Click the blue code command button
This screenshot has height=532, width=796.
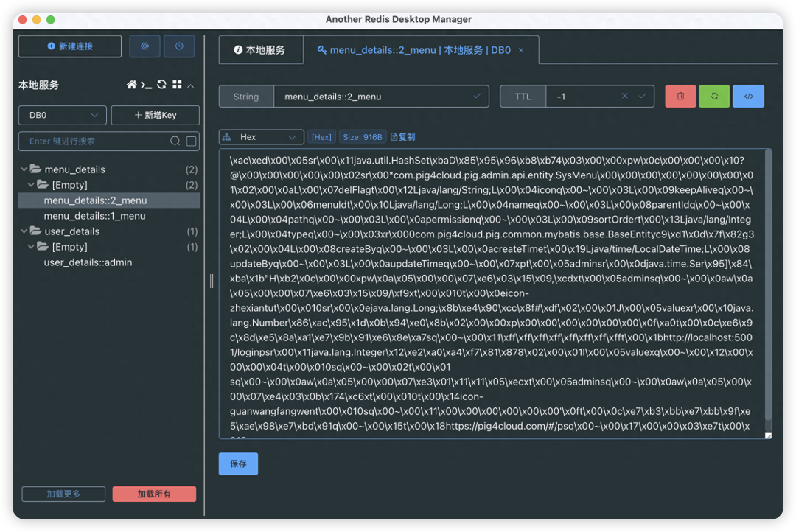pos(748,97)
